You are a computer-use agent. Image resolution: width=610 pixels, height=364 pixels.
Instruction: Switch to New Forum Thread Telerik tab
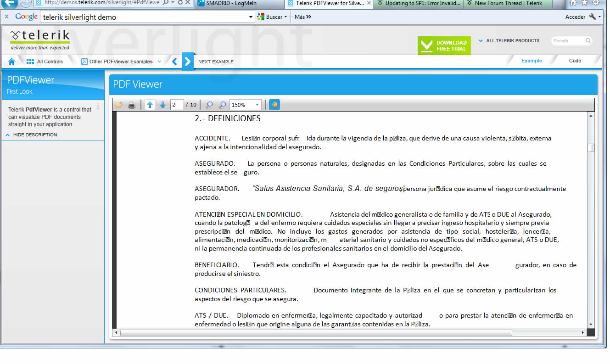[x=508, y=3]
